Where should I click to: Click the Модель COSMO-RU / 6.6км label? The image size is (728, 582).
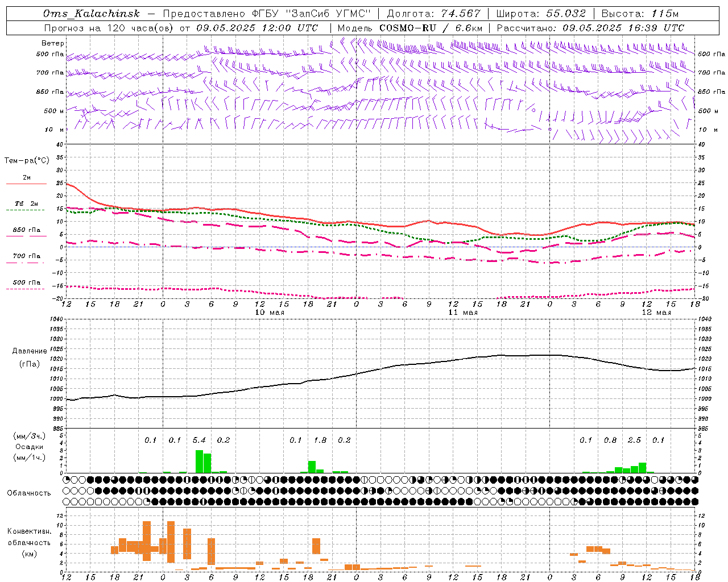tap(410, 28)
